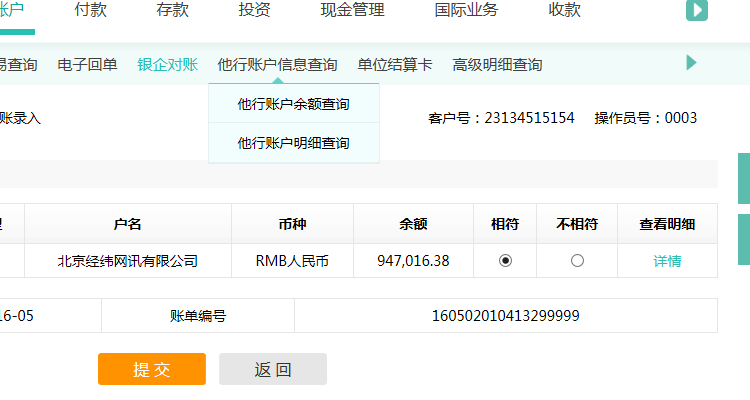This screenshot has height=400, width=750.
Task: Choose 他行账户明细查询 from dropdown
Action: pyautogui.click(x=294, y=143)
